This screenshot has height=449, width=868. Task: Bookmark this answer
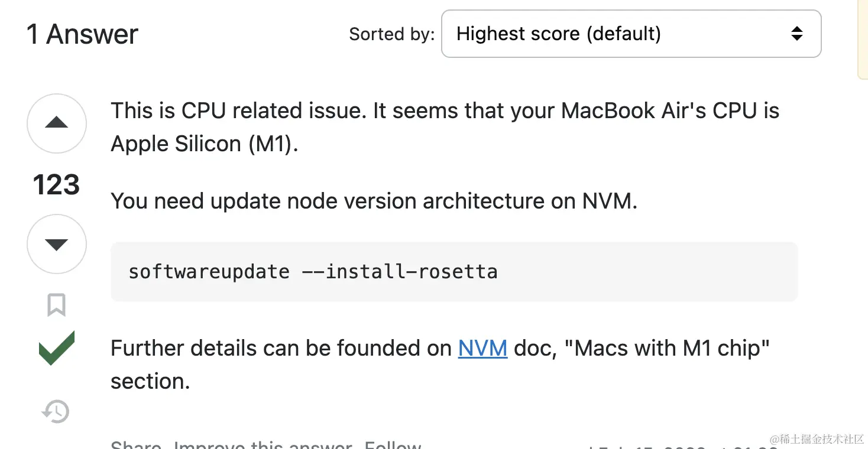point(57,305)
